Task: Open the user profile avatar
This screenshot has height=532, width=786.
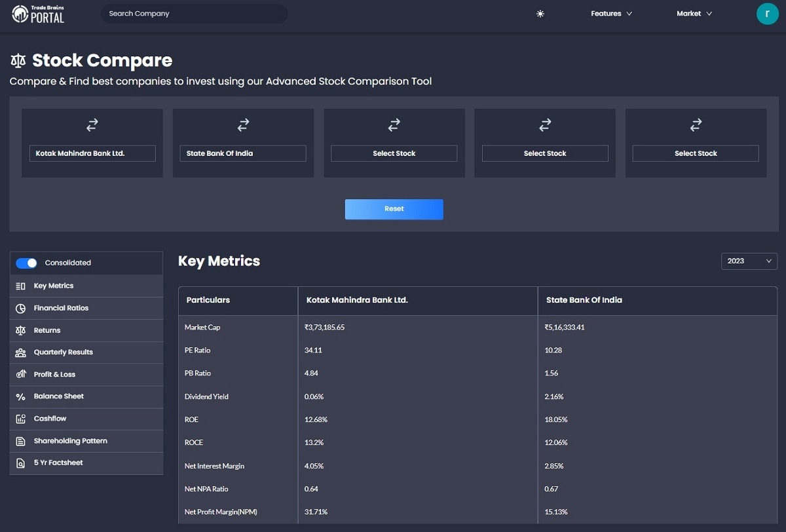Action: (x=767, y=14)
